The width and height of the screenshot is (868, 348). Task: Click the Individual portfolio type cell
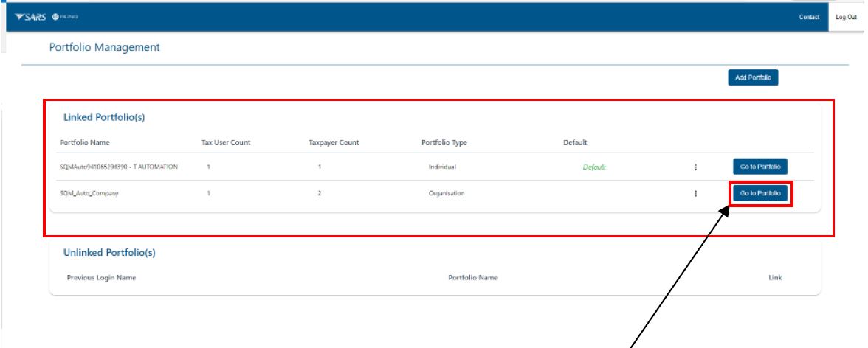point(441,167)
